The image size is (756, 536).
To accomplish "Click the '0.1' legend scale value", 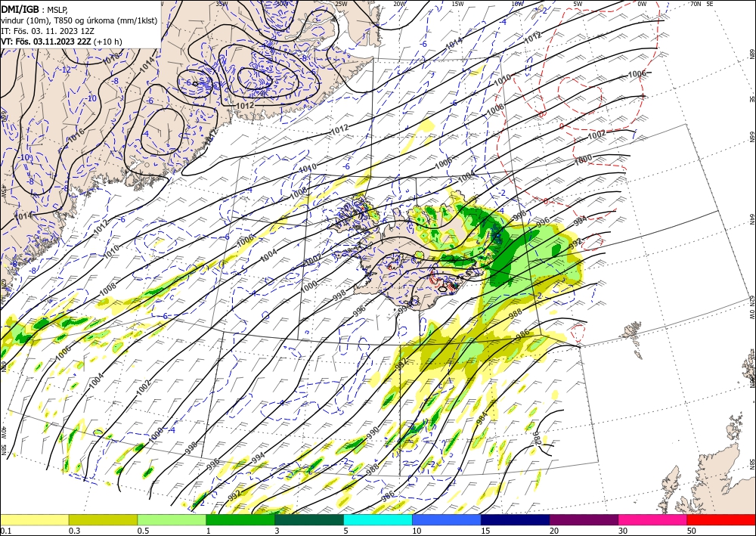I will 5,531.
